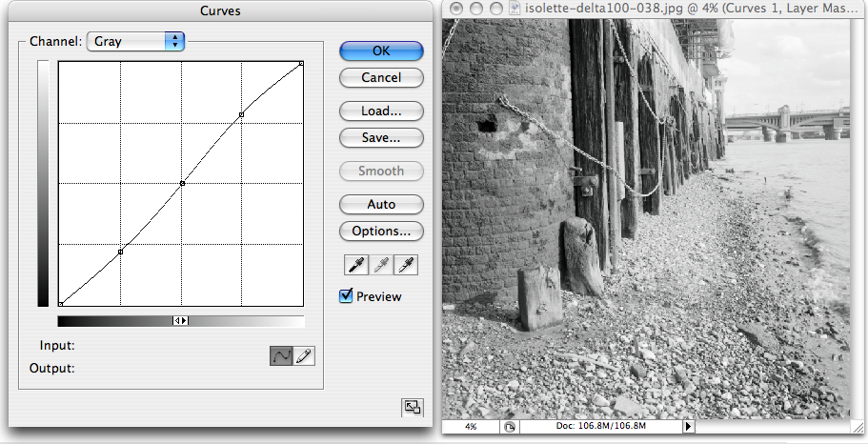Open the document info arrow menu
The image size is (868, 444).
click(x=689, y=427)
